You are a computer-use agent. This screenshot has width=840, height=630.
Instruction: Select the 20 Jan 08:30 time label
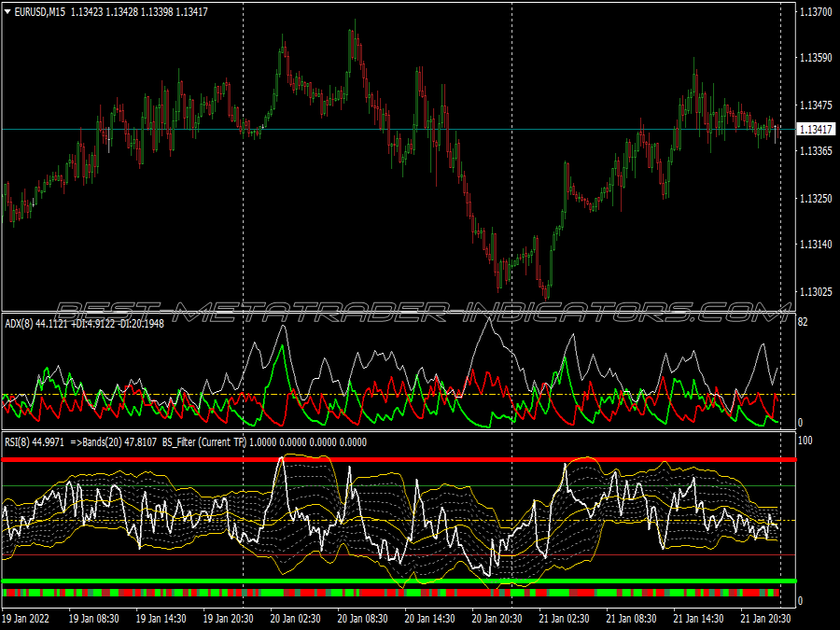click(x=363, y=618)
